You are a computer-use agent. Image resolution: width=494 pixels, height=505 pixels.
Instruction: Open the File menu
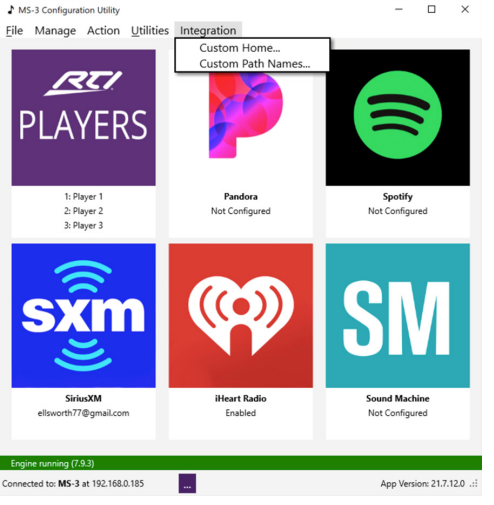tap(14, 31)
